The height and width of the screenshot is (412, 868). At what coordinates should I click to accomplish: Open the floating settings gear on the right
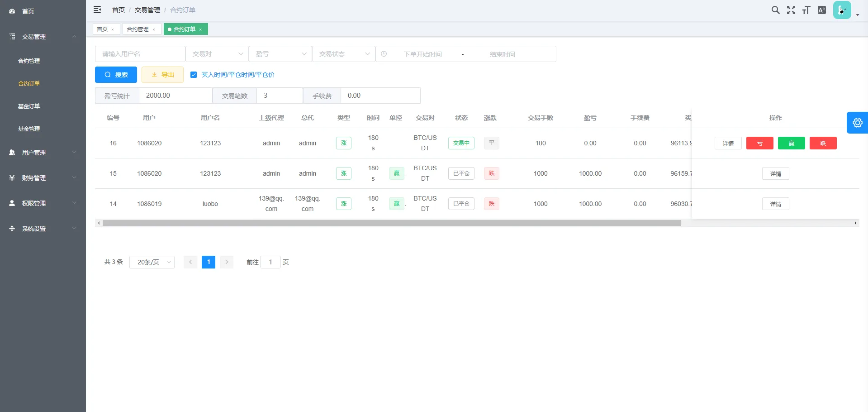point(857,122)
